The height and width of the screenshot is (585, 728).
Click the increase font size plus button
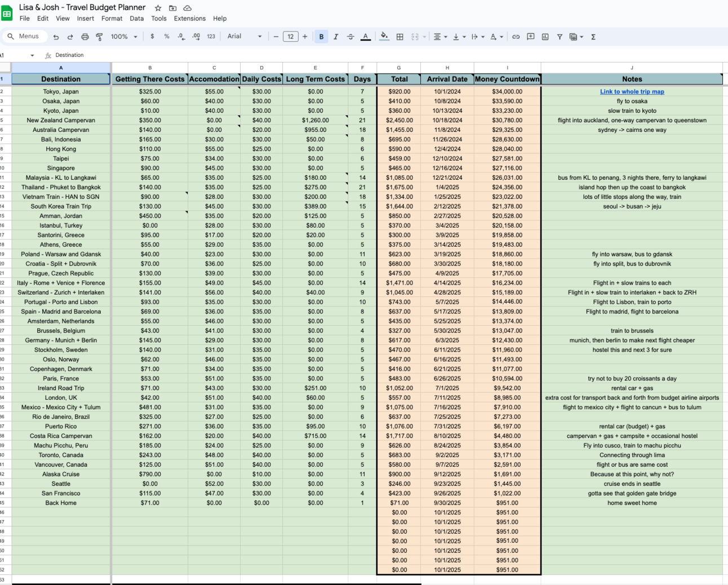click(x=305, y=37)
